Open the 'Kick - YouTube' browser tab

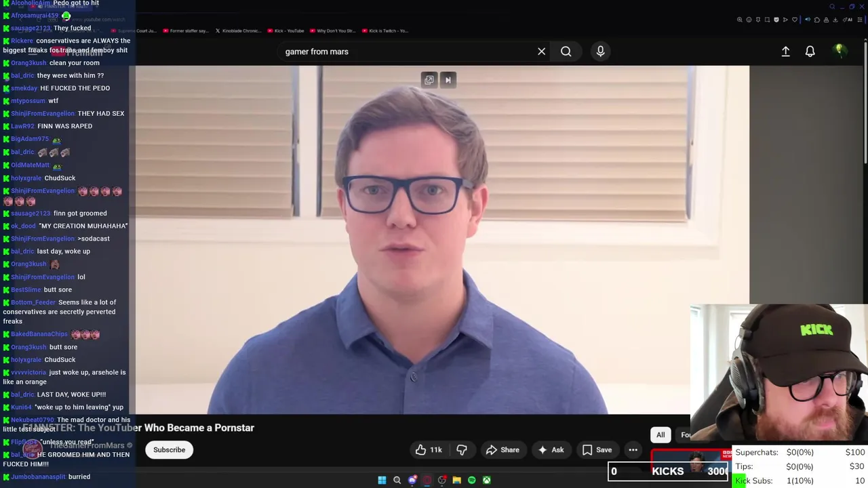tap(285, 30)
